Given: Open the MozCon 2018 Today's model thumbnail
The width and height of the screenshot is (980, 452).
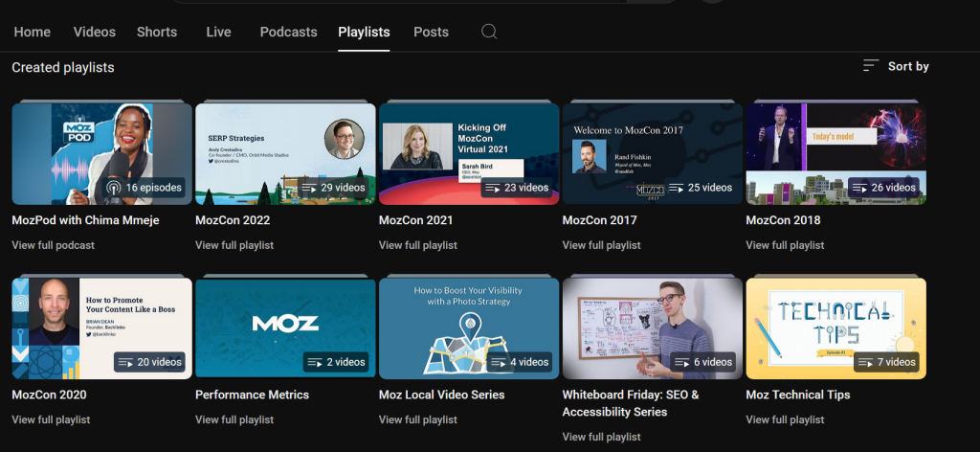Looking at the screenshot, I should click(836, 154).
